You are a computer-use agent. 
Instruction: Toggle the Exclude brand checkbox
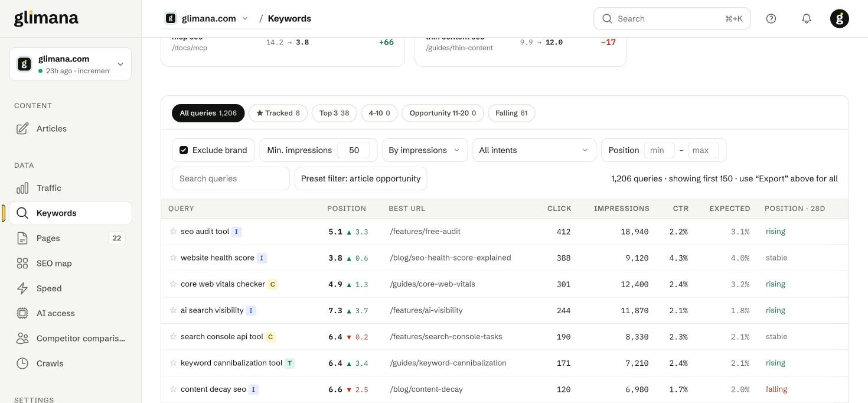[x=184, y=150]
